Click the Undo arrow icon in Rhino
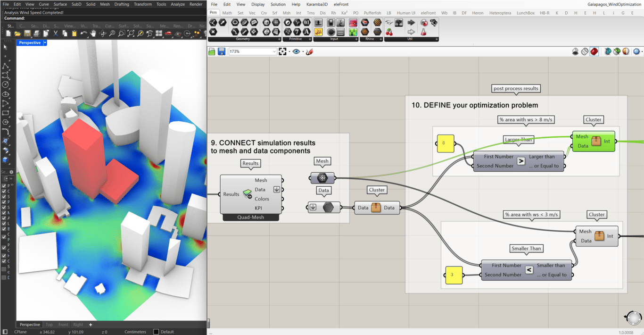This screenshot has width=644, height=335. pos(83,33)
